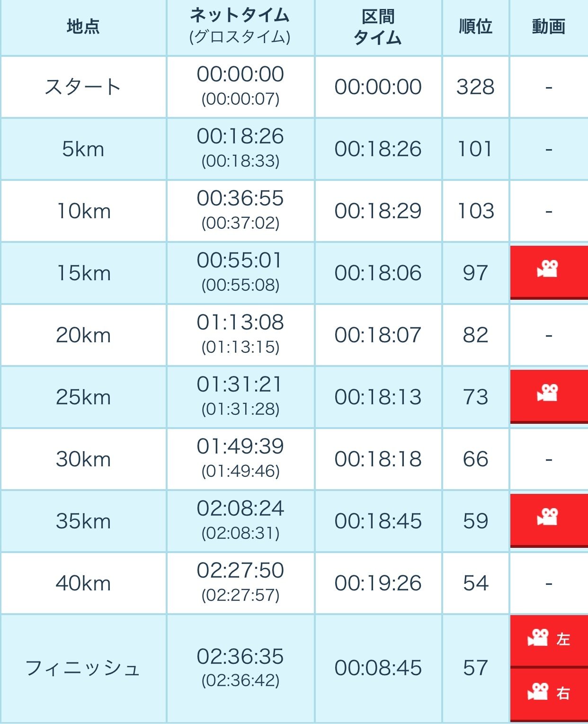This screenshot has height=724, width=588.
Task: Click the 区間タイム column header
Action: (x=378, y=27)
